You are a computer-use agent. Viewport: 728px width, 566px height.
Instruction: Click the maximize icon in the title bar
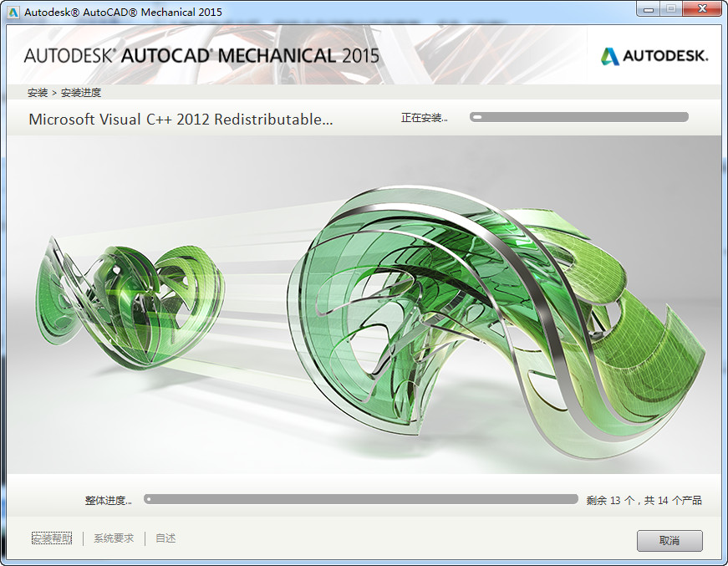click(669, 9)
